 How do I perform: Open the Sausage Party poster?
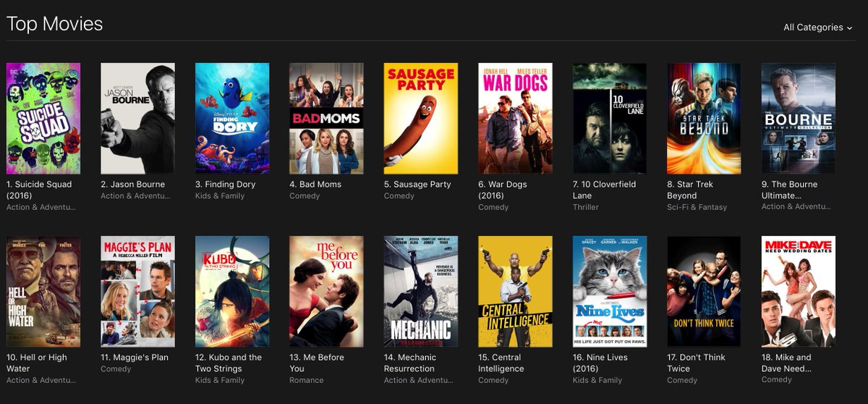click(x=421, y=119)
